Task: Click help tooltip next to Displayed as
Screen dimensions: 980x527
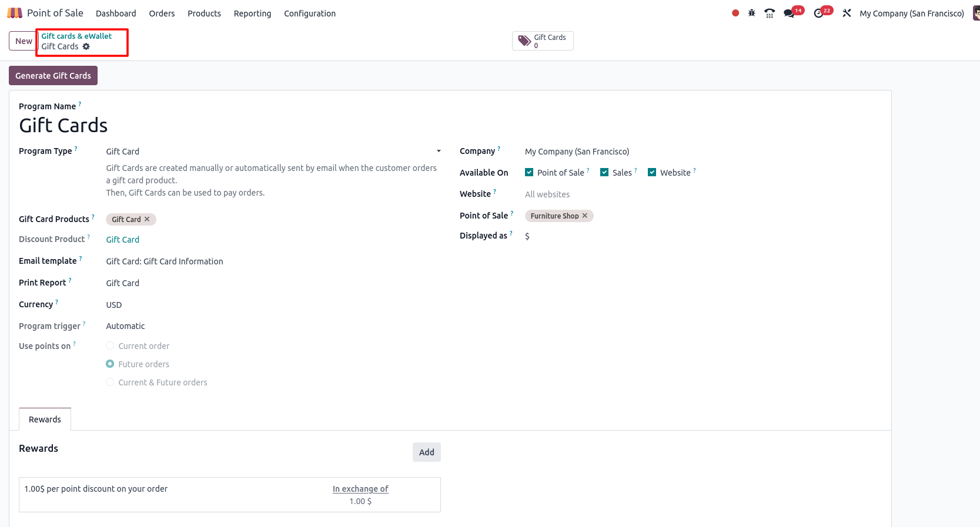Action: pyautogui.click(x=511, y=233)
